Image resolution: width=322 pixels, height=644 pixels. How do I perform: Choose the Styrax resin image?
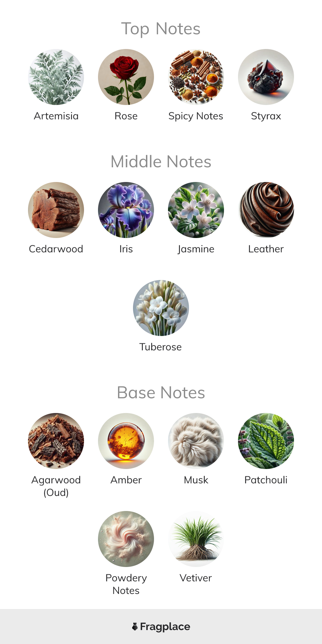(x=266, y=77)
